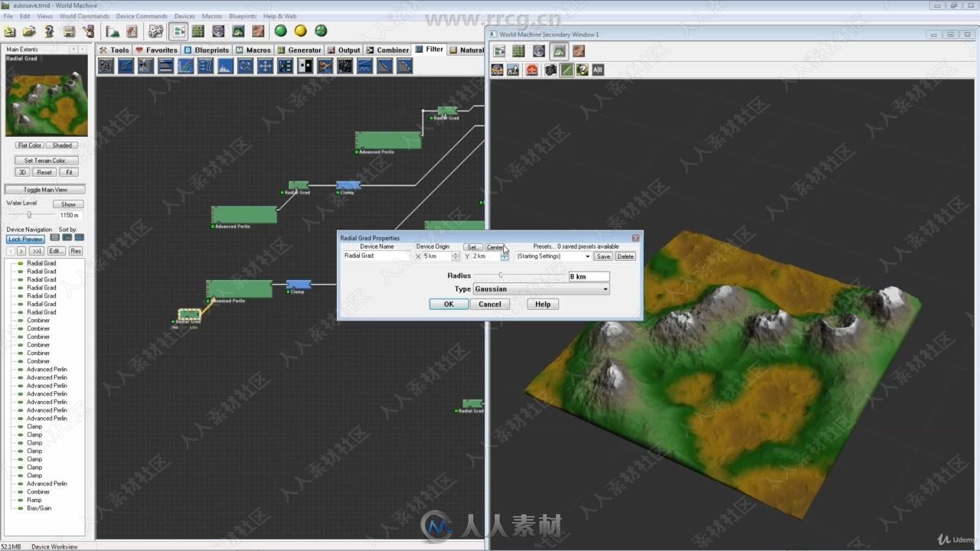Open the Starting Settings presets dropdown

(554, 256)
